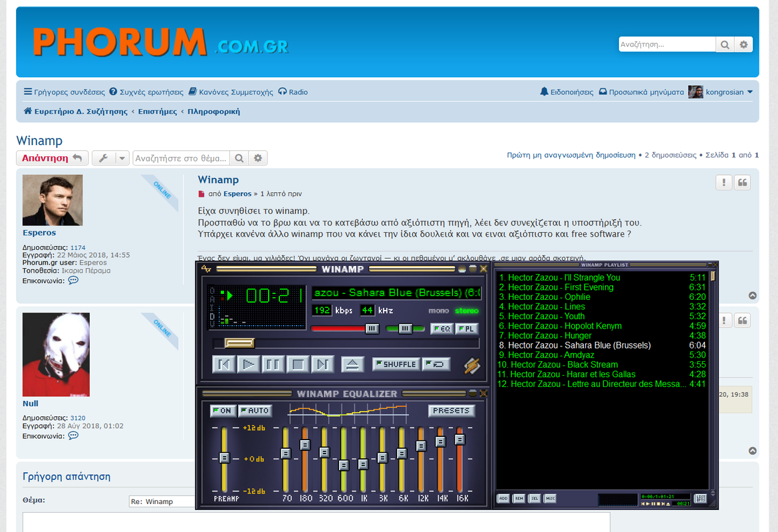778x532 pixels.
Task: Open the Radio link
Action: click(293, 92)
